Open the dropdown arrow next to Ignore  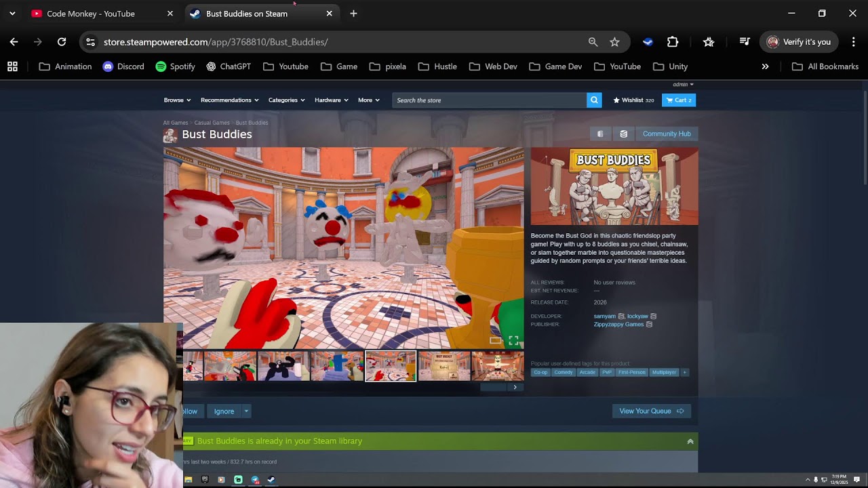click(x=246, y=411)
